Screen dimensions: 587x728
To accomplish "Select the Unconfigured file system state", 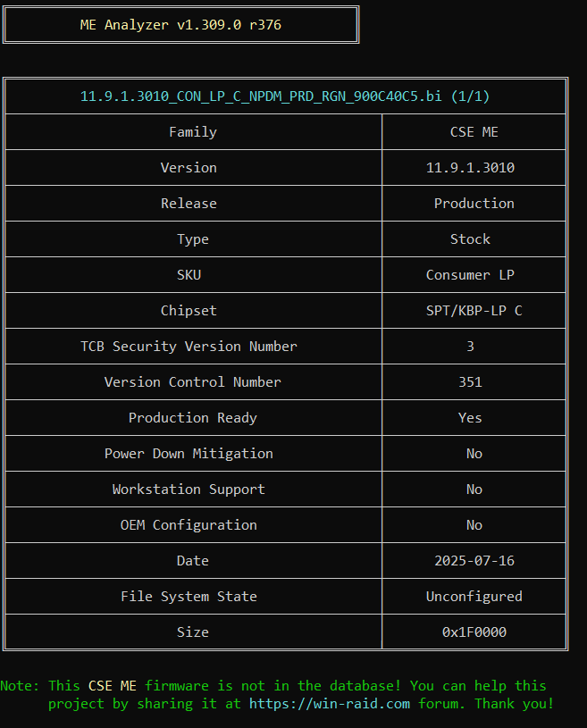I will [x=474, y=597].
